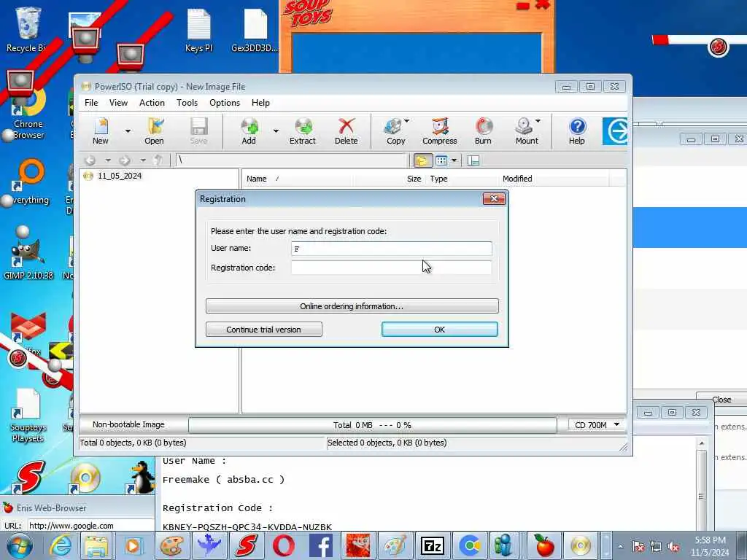Image resolution: width=747 pixels, height=560 pixels.
Task: Toggle the folder tree view icon
Action: [422, 160]
